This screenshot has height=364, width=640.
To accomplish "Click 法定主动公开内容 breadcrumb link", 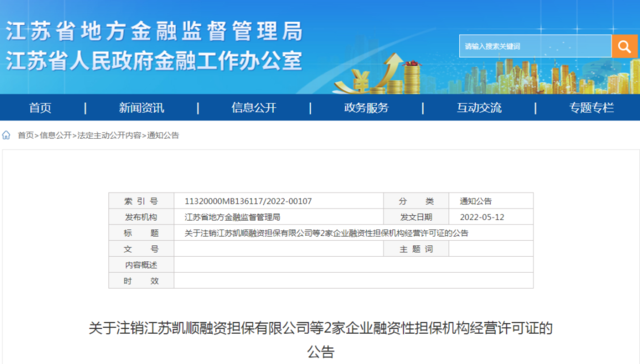I will click(109, 135).
